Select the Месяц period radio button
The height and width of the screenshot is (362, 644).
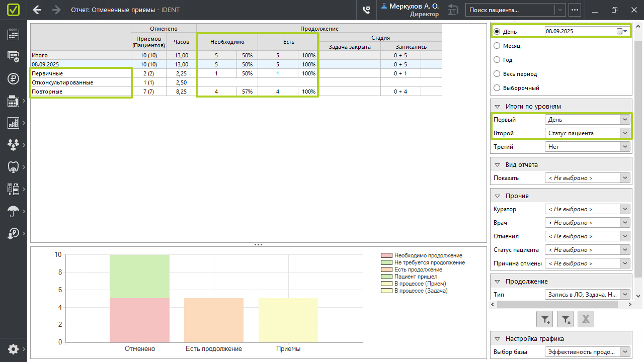pos(497,46)
